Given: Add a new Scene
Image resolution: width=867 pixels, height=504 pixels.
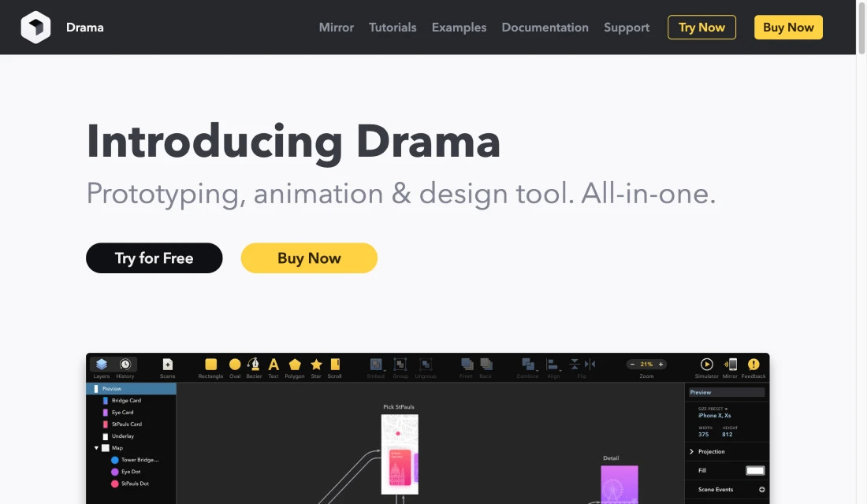Looking at the screenshot, I should click(168, 365).
